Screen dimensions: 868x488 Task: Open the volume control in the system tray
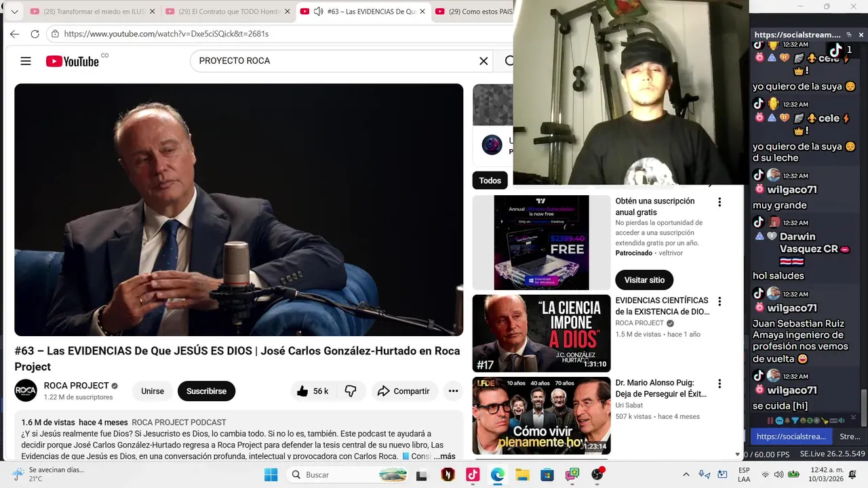pyautogui.click(x=778, y=474)
